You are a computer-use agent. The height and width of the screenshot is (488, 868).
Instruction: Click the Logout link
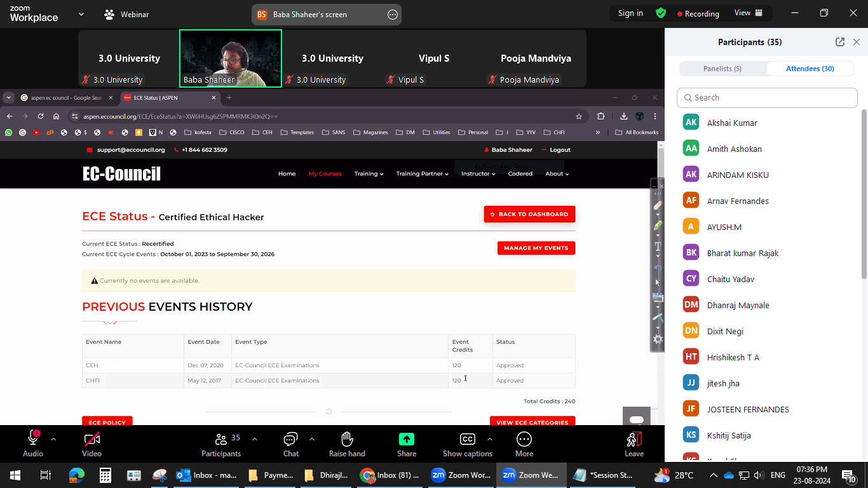point(555,150)
